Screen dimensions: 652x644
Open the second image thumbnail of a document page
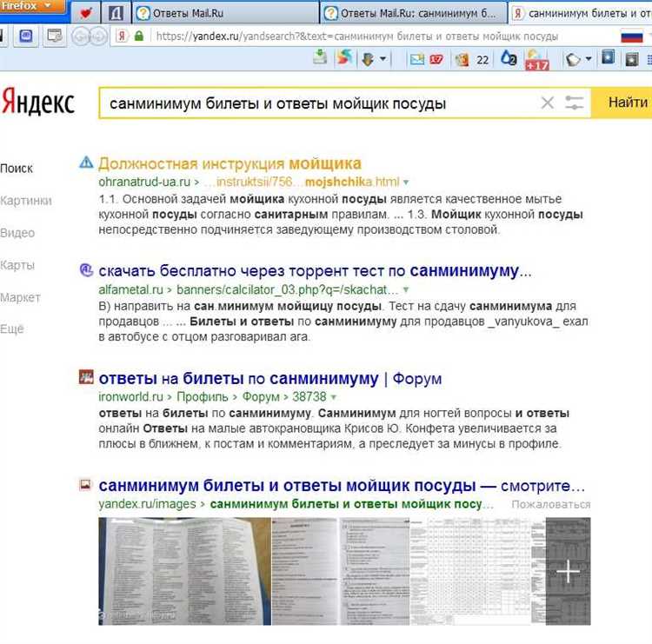tap(304, 571)
